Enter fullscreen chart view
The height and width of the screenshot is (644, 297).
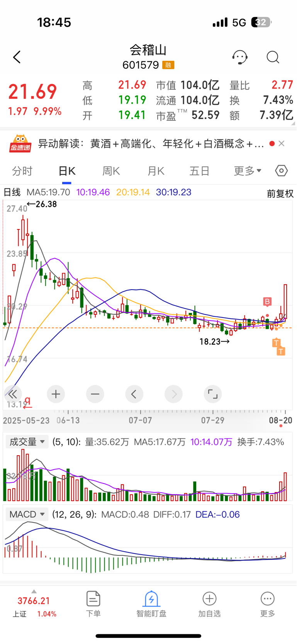(x=213, y=394)
